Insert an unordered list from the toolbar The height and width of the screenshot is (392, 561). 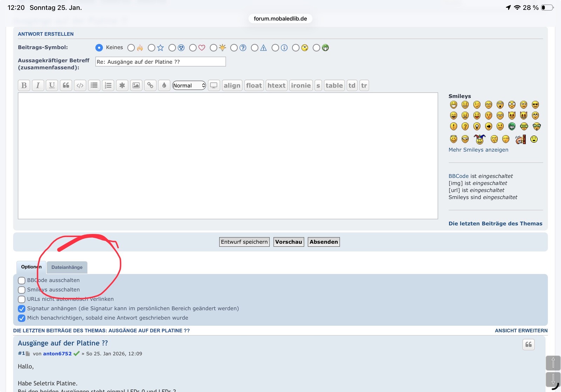tap(94, 85)
